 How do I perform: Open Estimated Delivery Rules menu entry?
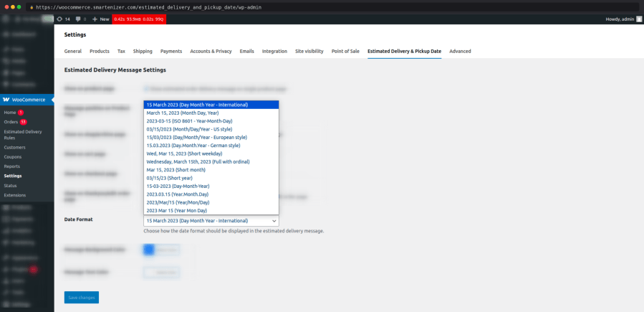click(x=23, y=135)
